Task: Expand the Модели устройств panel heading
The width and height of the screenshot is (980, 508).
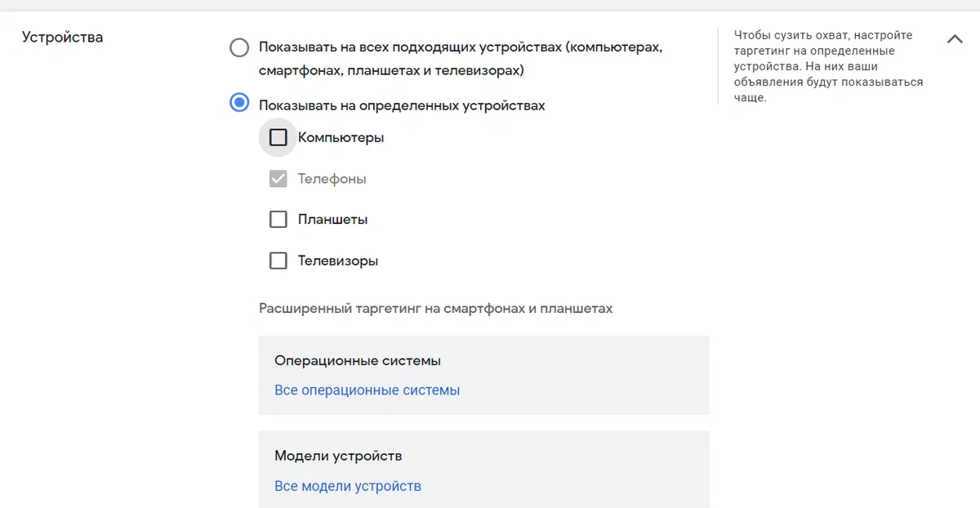Action: click(x=338, y=456)
